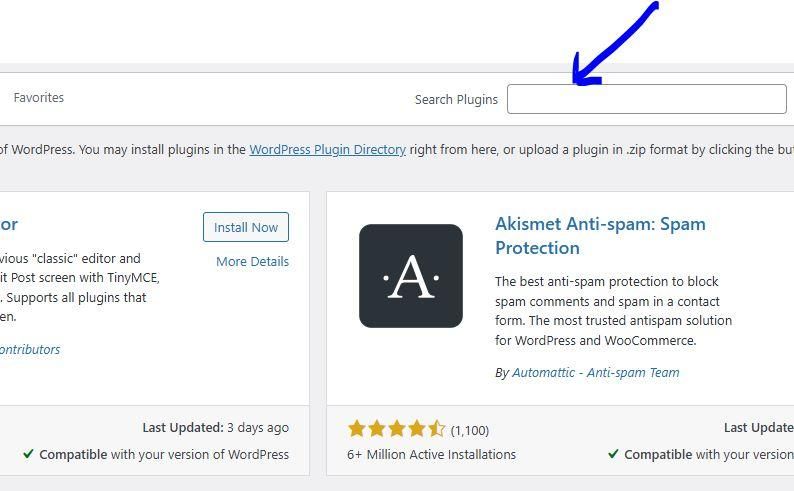The height and width of the screenshot is (491, 794).
Task: Open the Automattic - Anti-spam Team author link
Action: [596, 373]
